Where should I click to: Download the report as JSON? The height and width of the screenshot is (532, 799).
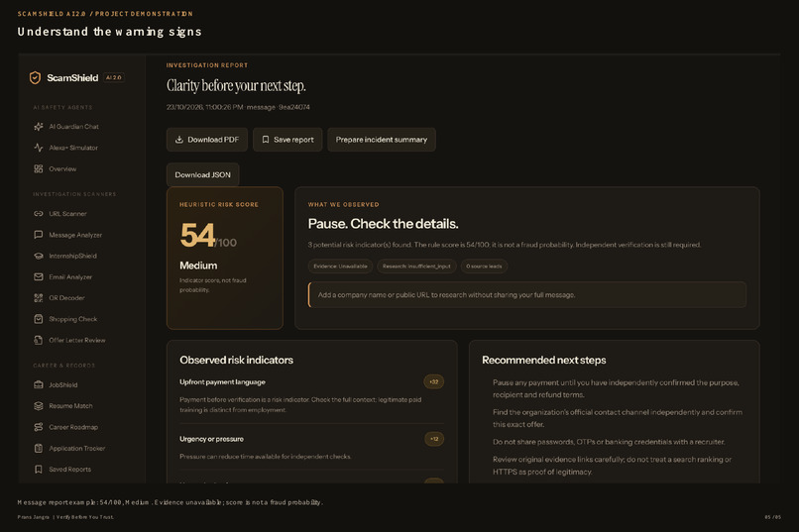click(x=203, y=174)
